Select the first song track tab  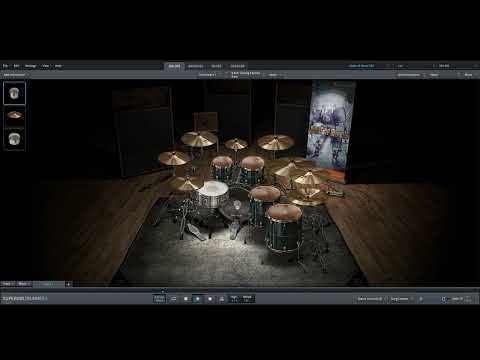tap(7, 284)
